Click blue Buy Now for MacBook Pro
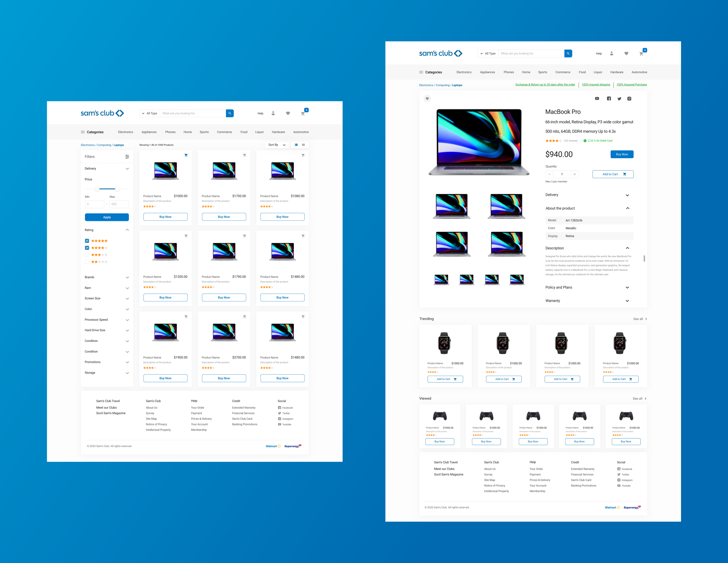Screen dimensions: 728x563 622,154
